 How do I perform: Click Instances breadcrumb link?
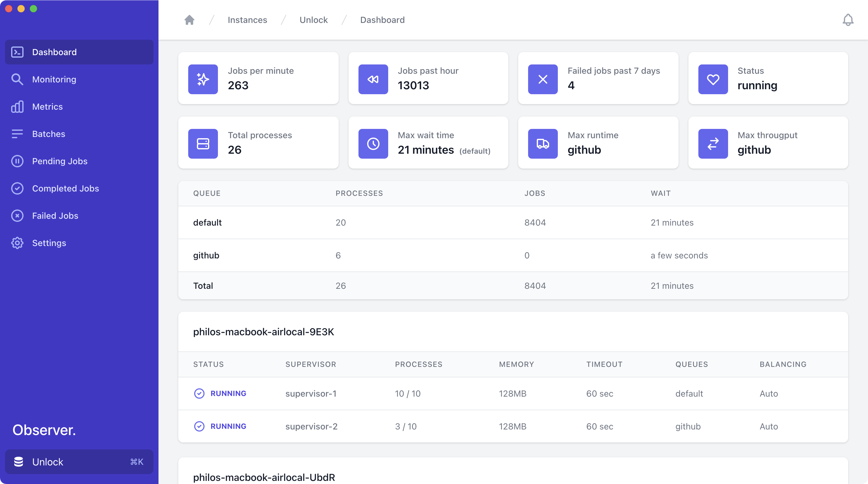pyautogui.click(x=247, y=20)
